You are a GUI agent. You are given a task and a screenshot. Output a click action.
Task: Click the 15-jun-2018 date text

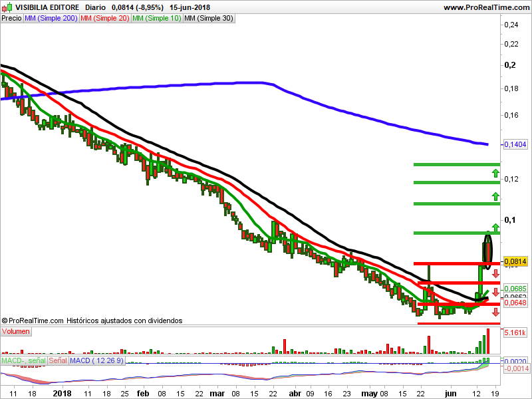pyautogui.click(x=190, y=7)
